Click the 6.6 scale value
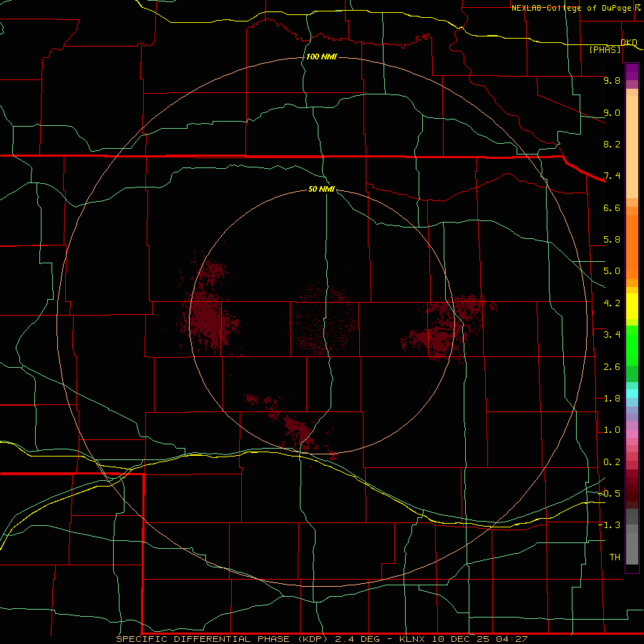 (x=612, y=208)
